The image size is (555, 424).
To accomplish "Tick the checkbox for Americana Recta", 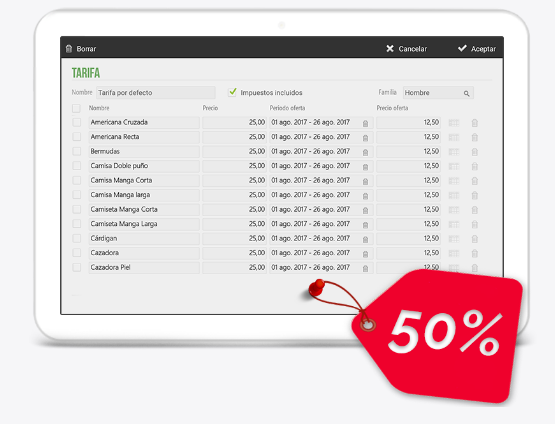I will 76,137.
